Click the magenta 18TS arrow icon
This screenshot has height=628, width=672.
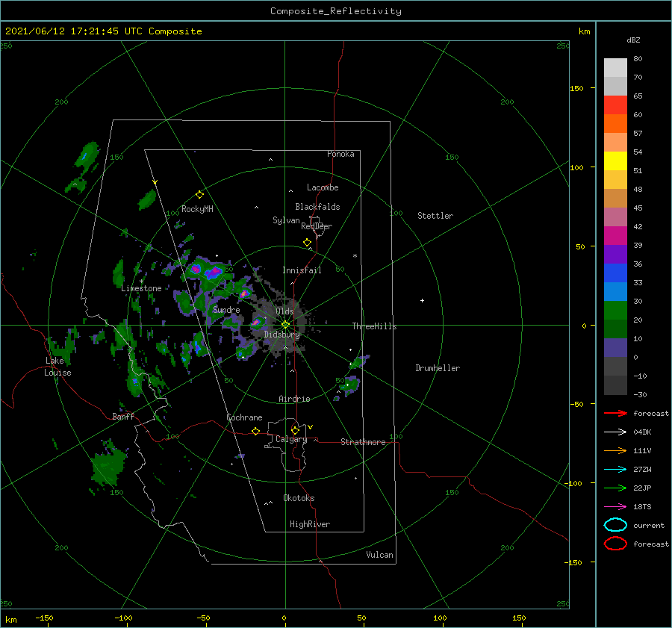(x=615, y=507)
